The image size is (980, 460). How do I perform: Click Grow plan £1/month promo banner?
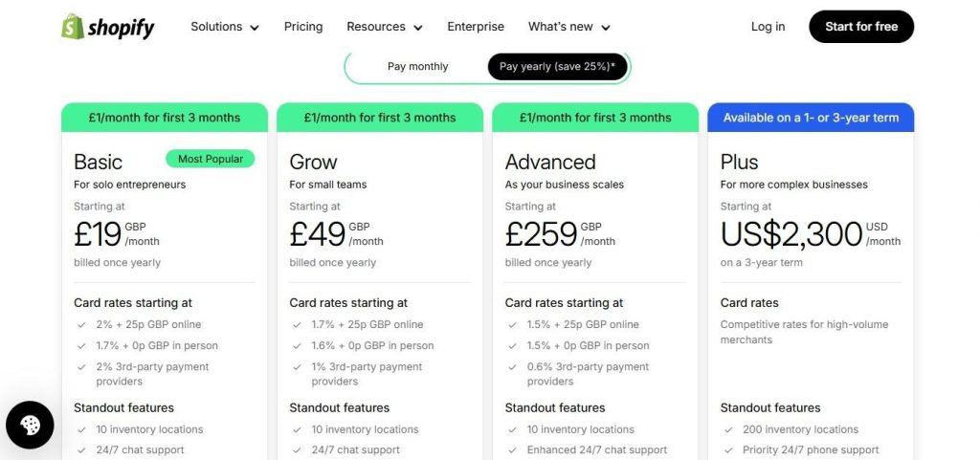[x=380, y=118]
